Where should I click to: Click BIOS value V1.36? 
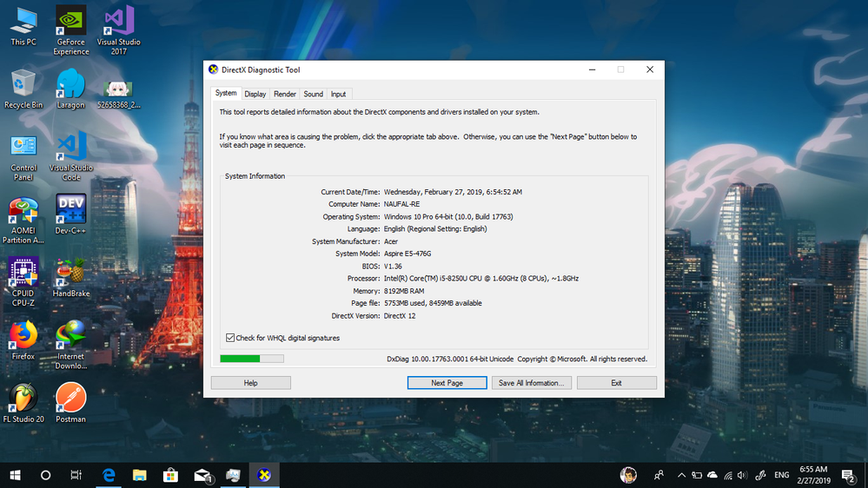click(x=393, y=266)
